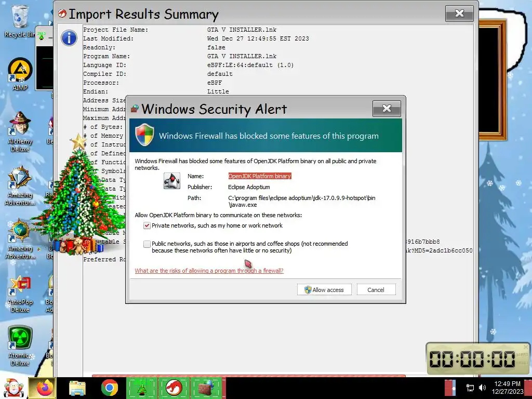Cancel the Windows Security Alert
Image resolution: width=532 pixels, height=399 pixels.
[x=376, y=290]
